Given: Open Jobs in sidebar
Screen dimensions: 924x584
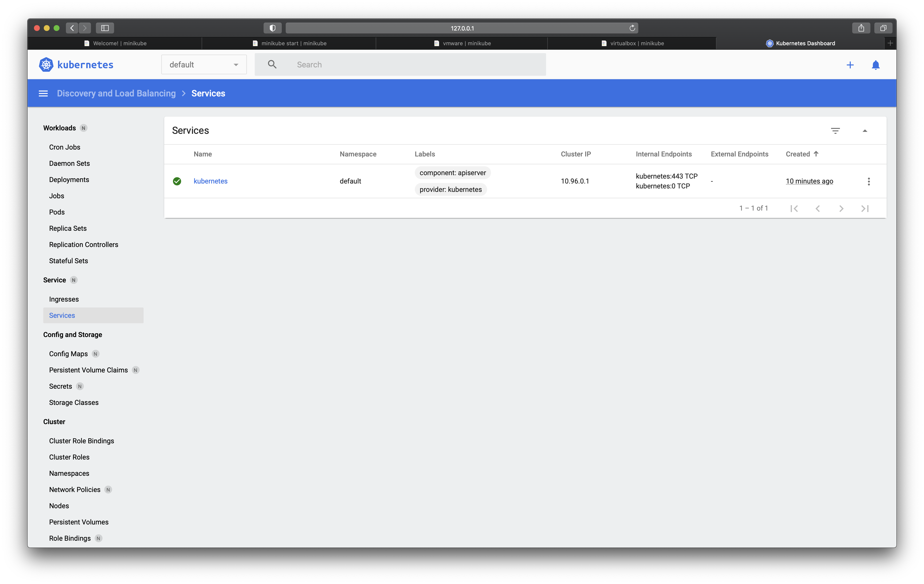Looking at the screenshot, I should [56, 196].
